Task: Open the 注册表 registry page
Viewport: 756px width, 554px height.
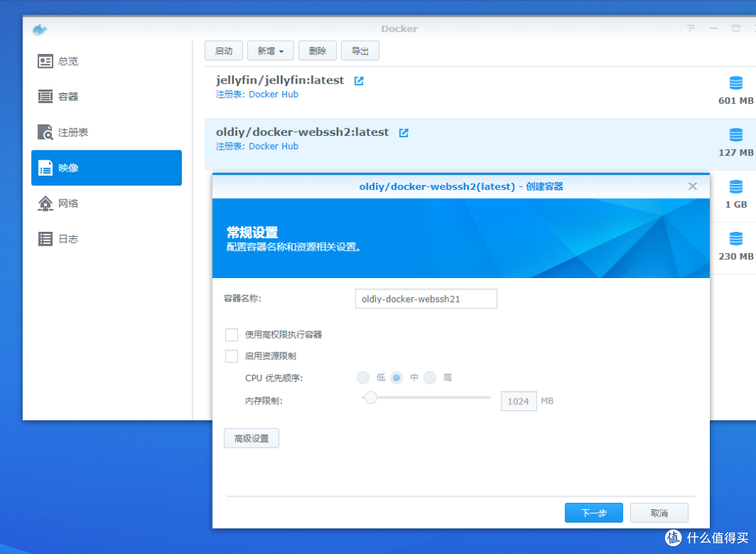Action: click(x=65, y=132)
